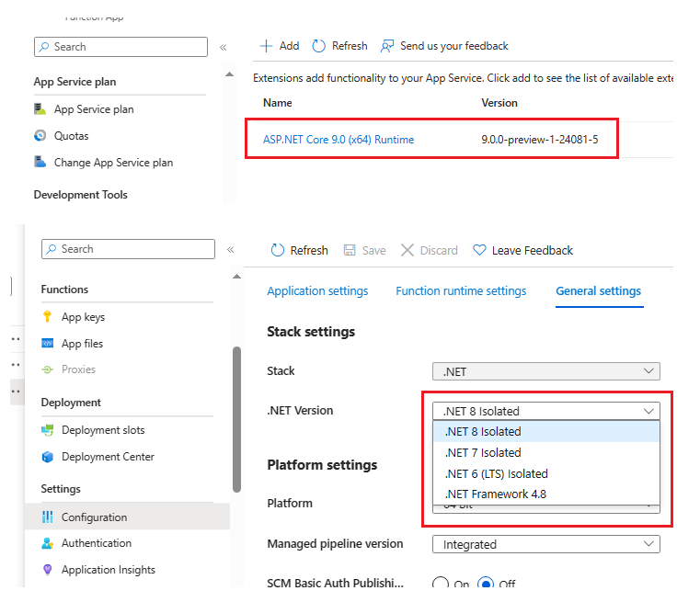Open Managed pipeline version dropdown
This screenshot has height=602, width=700.
(546, 544)
